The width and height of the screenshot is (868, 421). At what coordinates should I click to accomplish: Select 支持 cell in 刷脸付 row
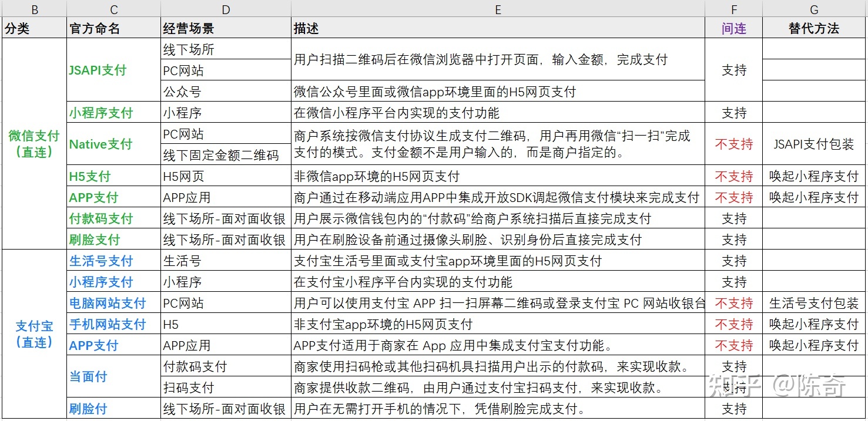click(733, 409)
